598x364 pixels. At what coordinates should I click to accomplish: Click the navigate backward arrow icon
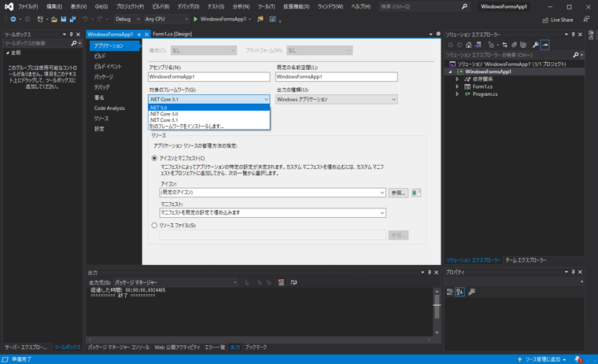click(13, 19)
